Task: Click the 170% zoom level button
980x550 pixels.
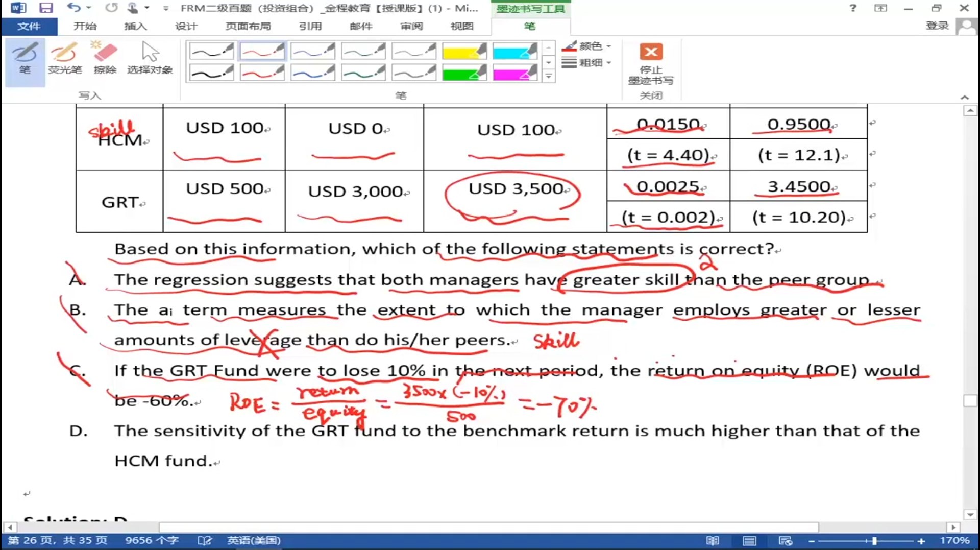Action: pyautogui.click(x=954, y=540)
